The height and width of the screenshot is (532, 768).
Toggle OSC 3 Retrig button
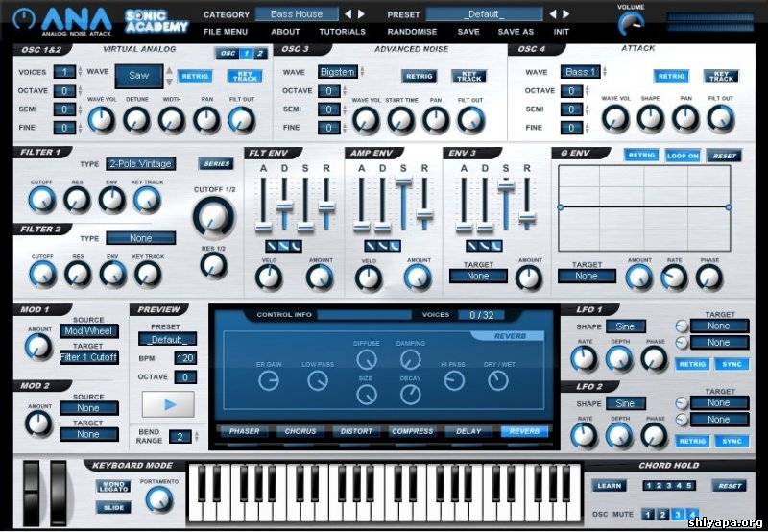point(419,76)
